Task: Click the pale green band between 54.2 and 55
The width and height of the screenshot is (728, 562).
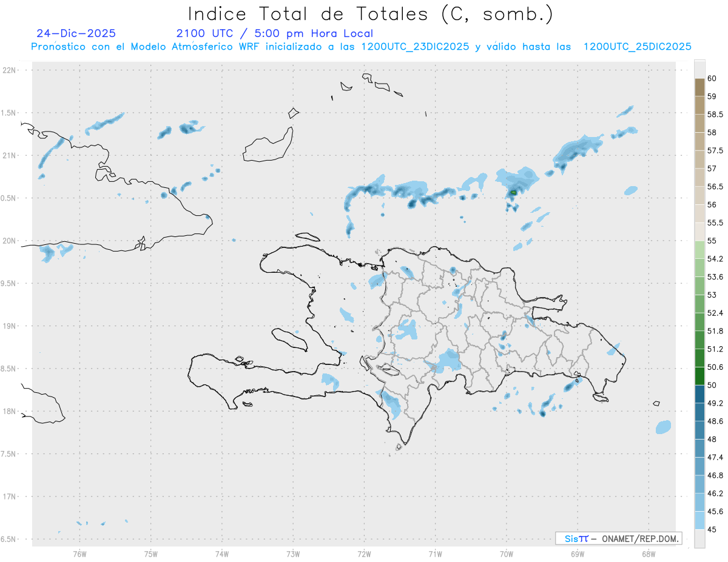Action: [x=699, y=249]
